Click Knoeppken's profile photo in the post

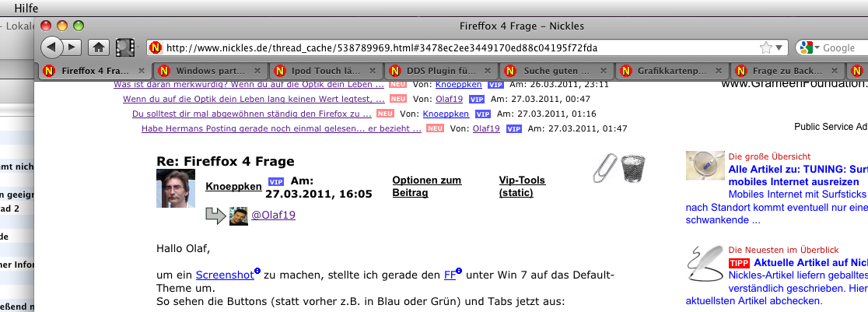[x=176, y=188]
